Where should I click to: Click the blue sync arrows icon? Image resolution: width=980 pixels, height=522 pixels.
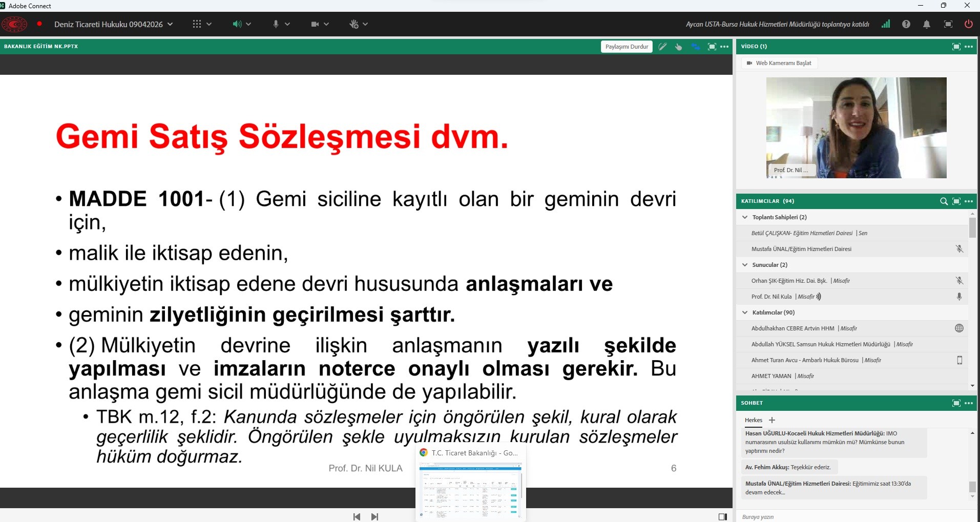coord(695,47)
